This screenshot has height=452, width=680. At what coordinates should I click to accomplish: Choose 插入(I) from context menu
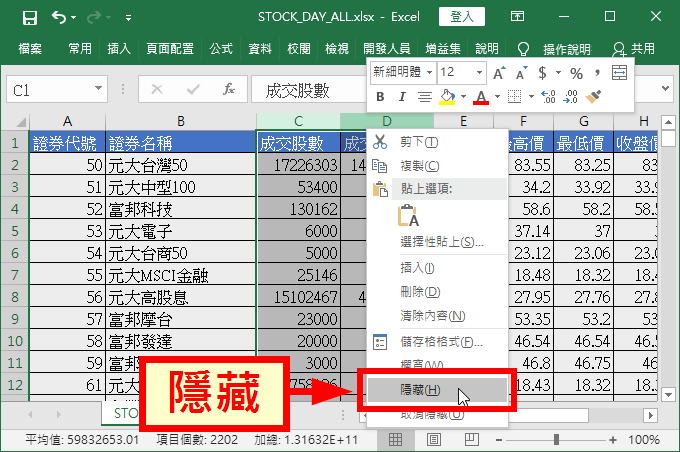[x=437, y=268]
